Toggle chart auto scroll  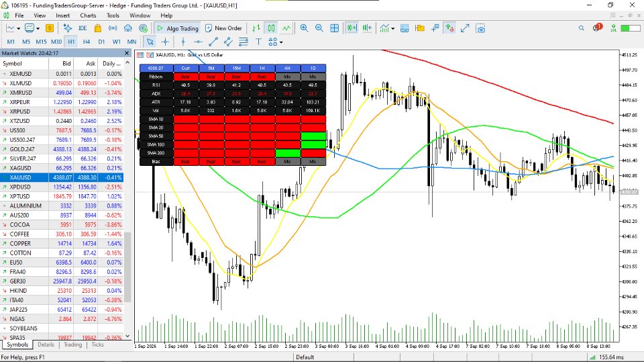point(352,28)
